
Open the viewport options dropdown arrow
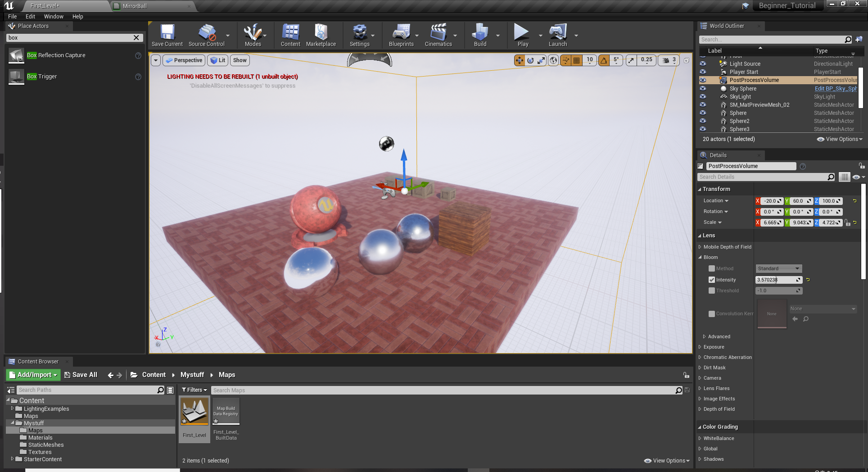pyautogui.click(x=156, y=60)
